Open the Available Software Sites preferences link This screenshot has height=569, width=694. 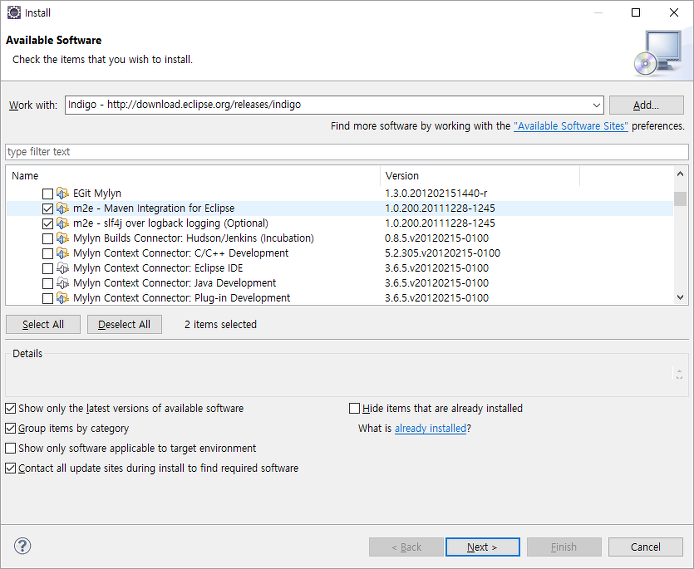[x=571, y=126]
